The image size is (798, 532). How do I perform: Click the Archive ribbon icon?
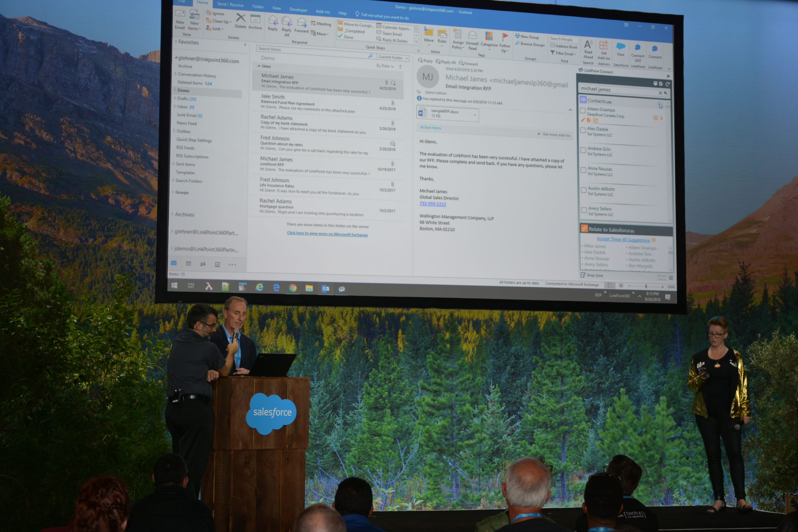(255, 19)
